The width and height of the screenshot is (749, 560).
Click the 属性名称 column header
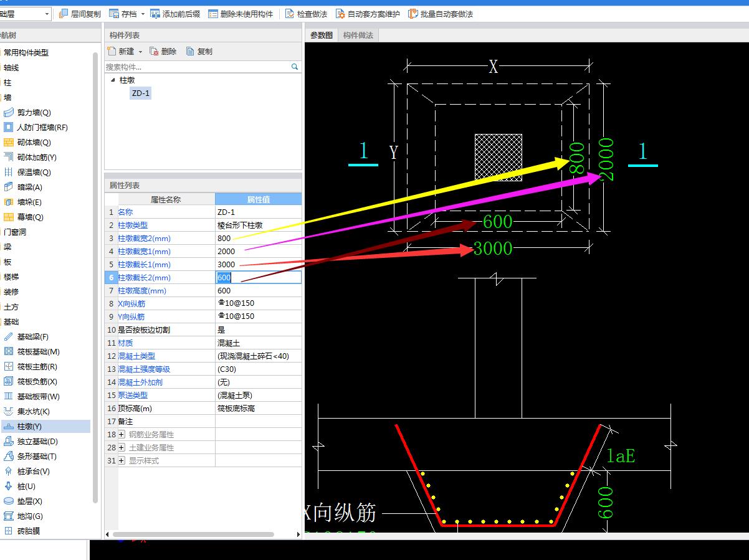166,199
